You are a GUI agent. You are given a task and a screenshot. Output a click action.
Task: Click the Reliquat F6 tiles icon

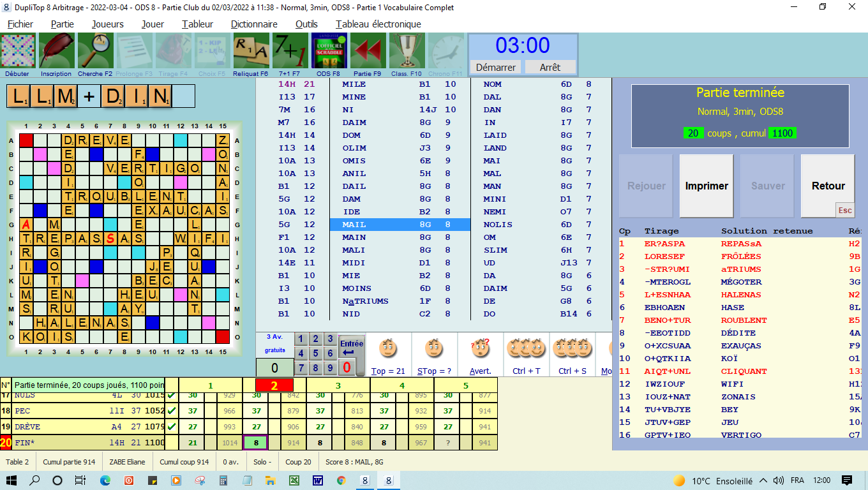(x=251, y=51)
